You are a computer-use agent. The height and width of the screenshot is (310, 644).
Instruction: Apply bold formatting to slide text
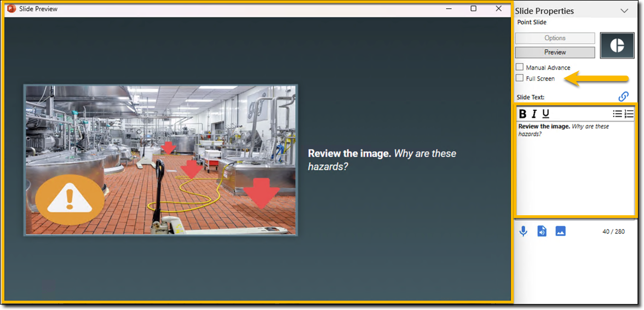522,114
